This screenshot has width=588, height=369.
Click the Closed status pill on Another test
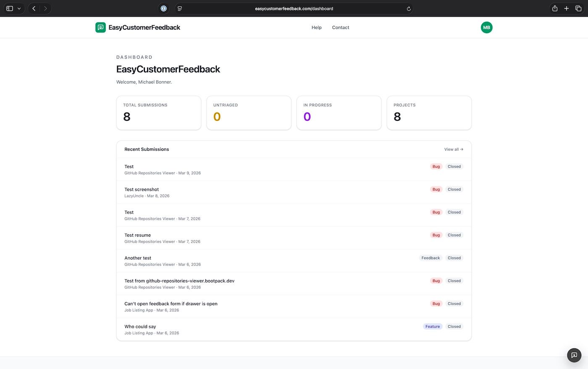[x=454, y=258]
